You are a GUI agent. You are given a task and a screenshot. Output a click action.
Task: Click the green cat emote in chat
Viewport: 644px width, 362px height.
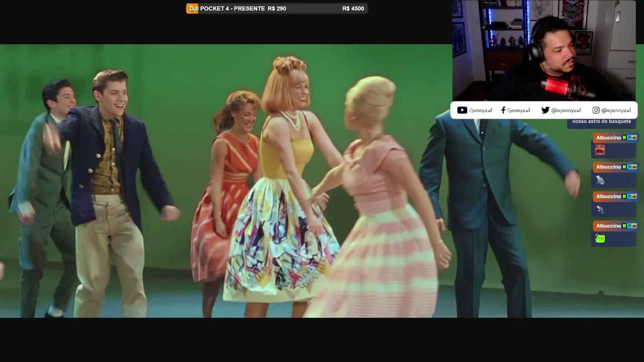click(600, 238)
